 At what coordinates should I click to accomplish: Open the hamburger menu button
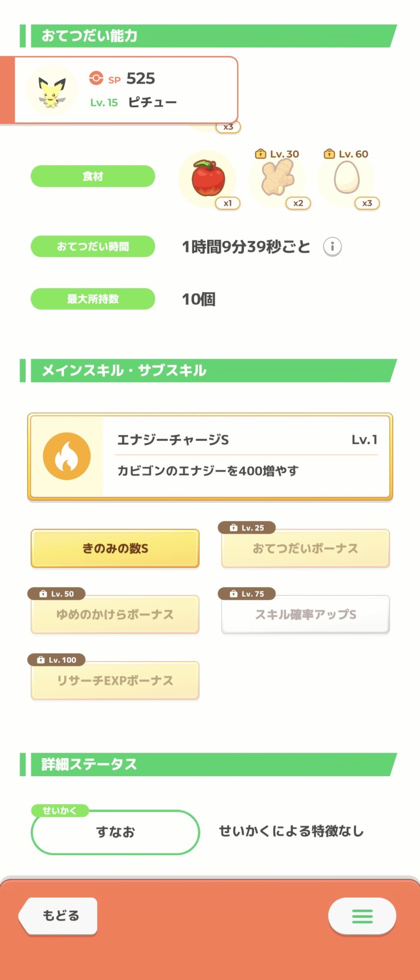coord(362,916)
